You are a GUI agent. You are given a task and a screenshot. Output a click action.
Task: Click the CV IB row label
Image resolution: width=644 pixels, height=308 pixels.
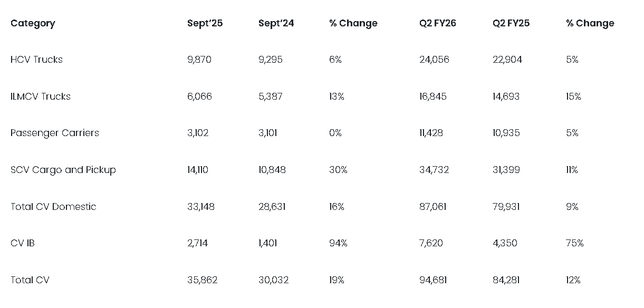[x=23, y=243]
